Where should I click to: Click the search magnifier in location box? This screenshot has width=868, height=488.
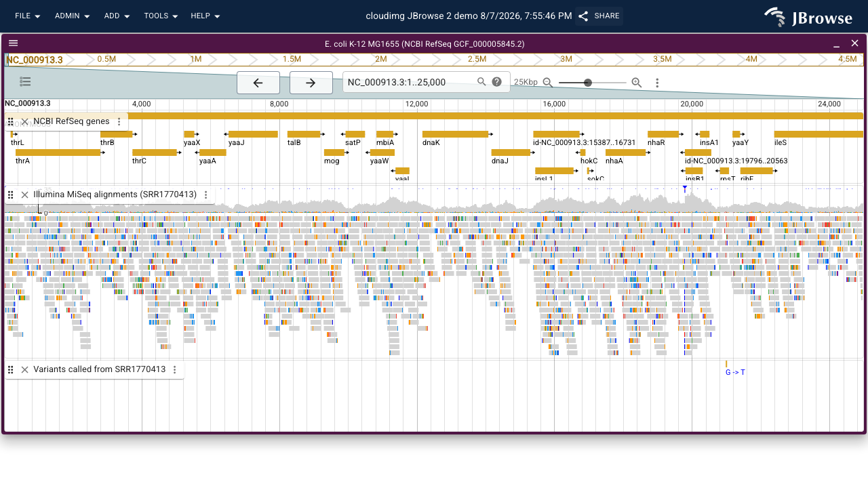click(x=481, y=82)
